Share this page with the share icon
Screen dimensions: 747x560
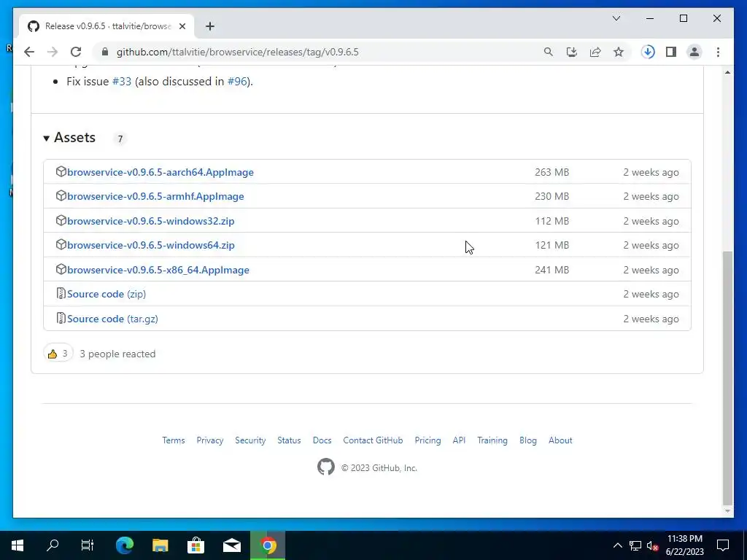(x=595, y=52)
